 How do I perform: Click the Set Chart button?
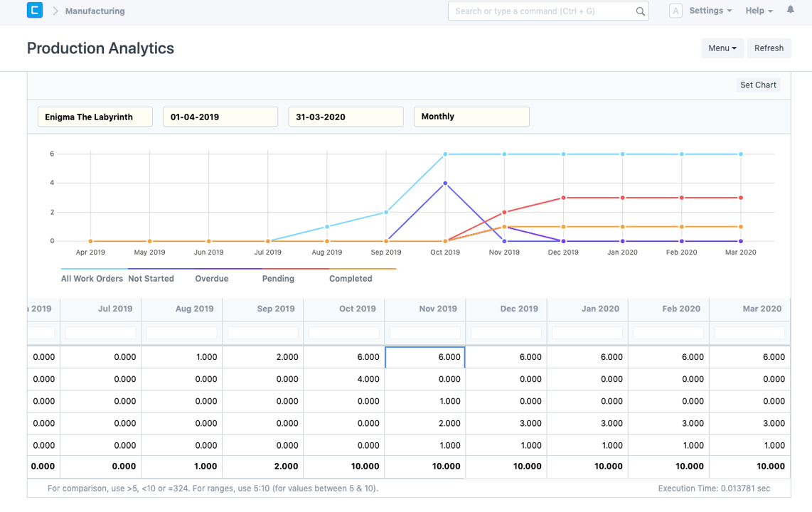click(x=758, y=85)
